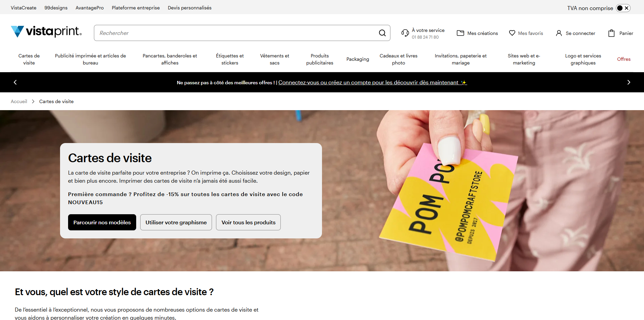Image resolution: width=644 pixels, height=320 pixels.
Task: Click Cartes de visite breadcrumb text
Action: [56, 101]
